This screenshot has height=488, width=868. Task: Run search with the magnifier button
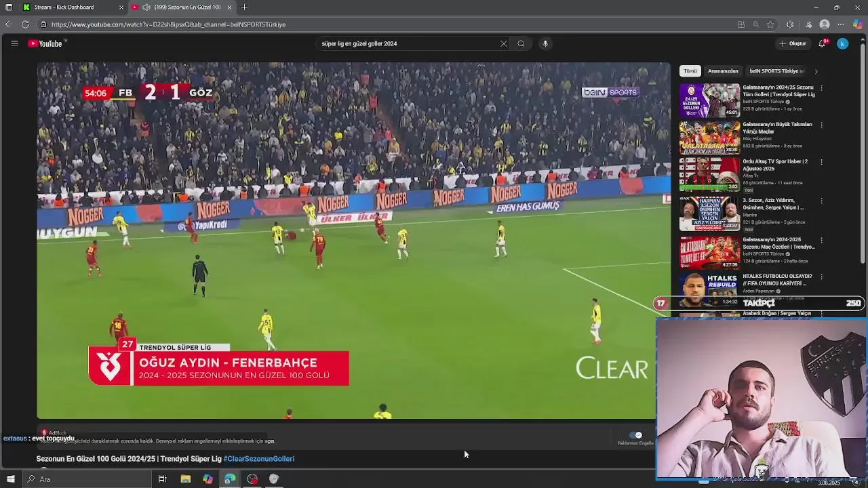point(521,43)
